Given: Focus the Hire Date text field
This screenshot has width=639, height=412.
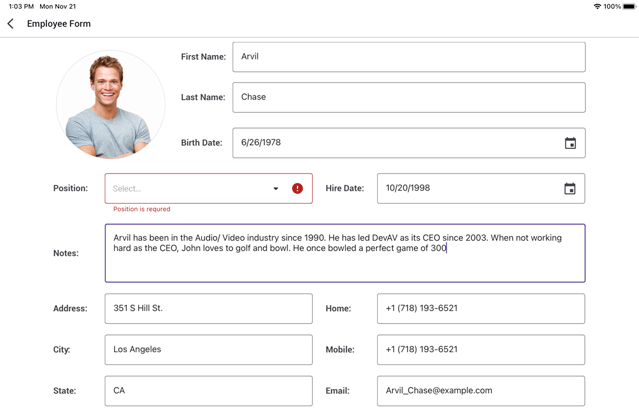Looking at the screenshot, I should point(465,189).
